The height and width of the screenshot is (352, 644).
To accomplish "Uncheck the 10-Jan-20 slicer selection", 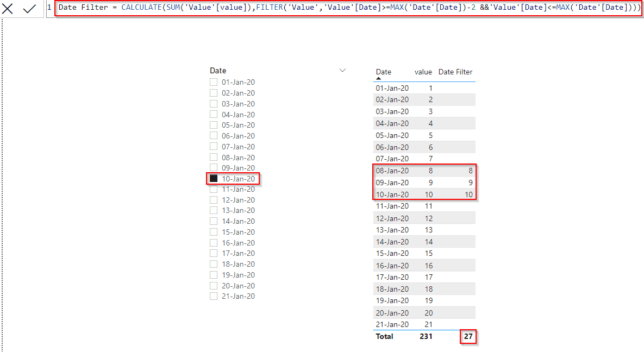I will [214, 178].
